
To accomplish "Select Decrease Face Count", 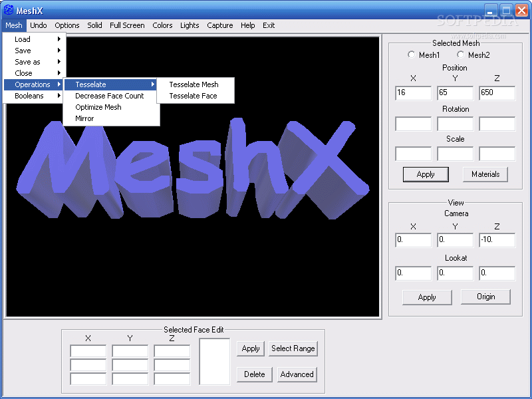I will [111, 96].
